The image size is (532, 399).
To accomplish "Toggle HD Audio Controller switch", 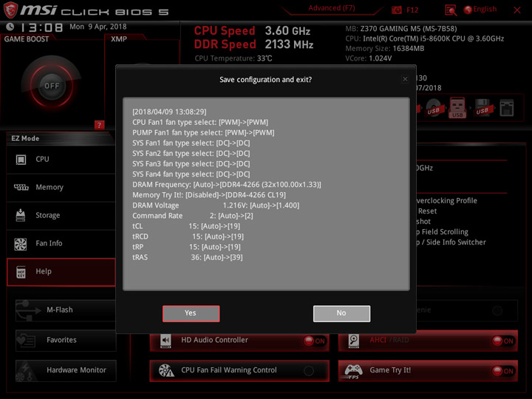I will (314, 341).
